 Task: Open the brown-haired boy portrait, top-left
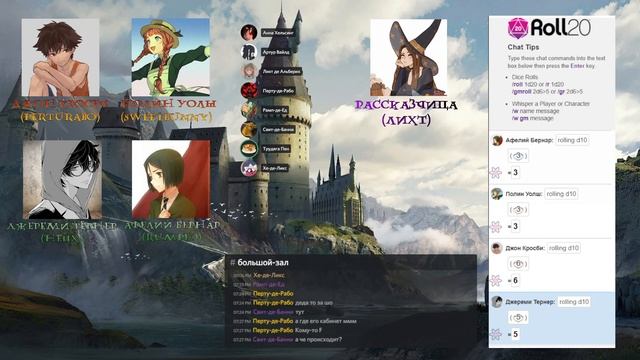pyautogui.click(x=60, y=57)
